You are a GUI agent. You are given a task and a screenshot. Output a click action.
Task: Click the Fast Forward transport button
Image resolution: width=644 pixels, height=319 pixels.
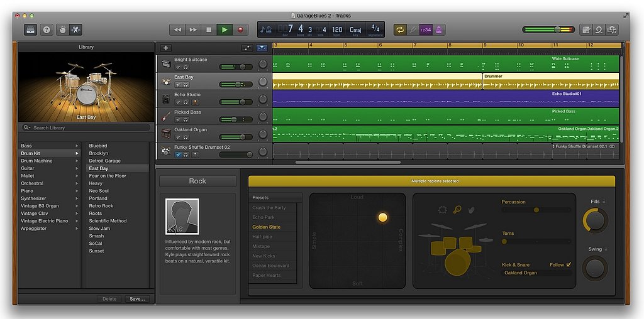[193, 30]
